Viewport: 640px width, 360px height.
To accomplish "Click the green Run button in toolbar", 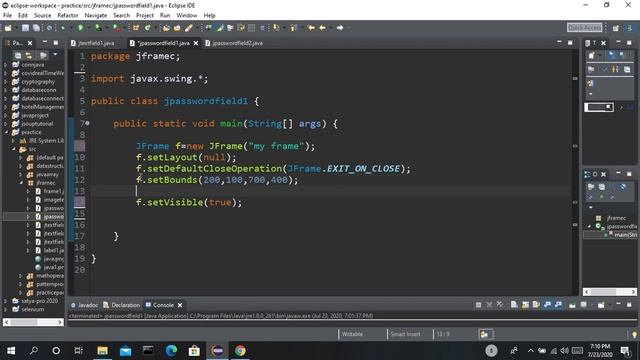I will 80,28.
